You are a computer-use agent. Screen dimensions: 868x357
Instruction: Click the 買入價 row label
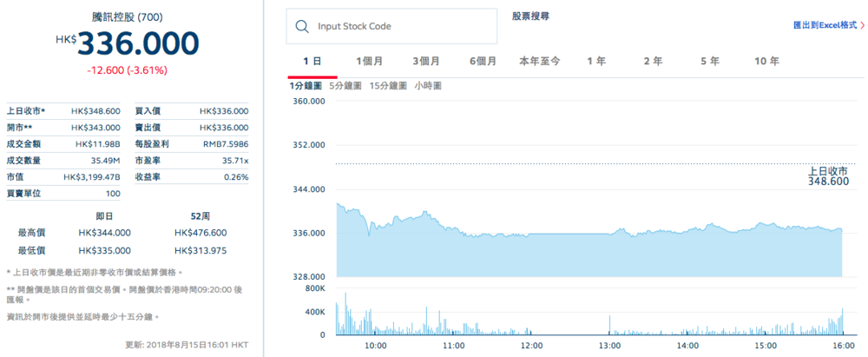pyautogui.click(x=148, y=111)
